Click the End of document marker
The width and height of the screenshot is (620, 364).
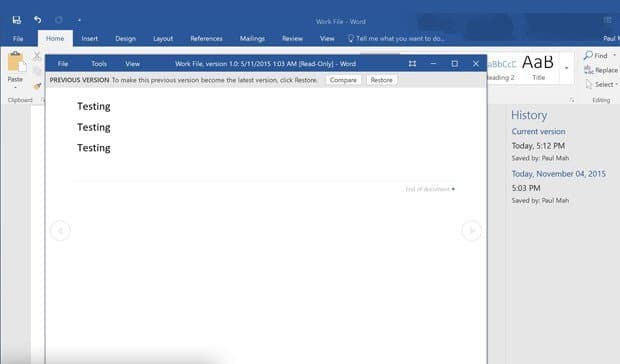[x=430, y=189]
